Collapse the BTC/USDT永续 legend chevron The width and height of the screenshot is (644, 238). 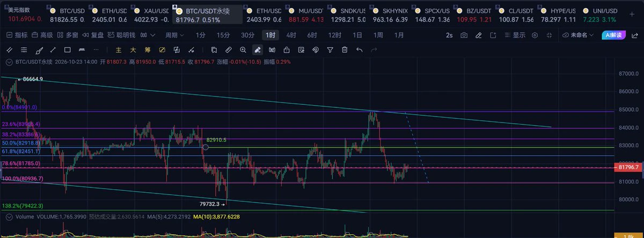(9, 62)
